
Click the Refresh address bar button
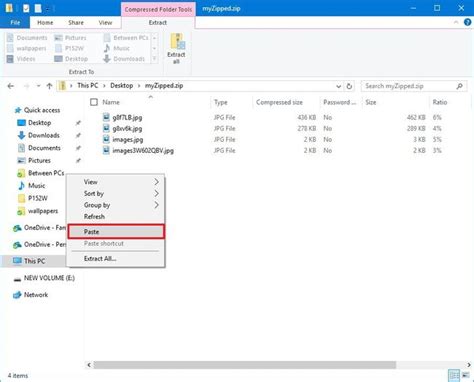point(349,86)
